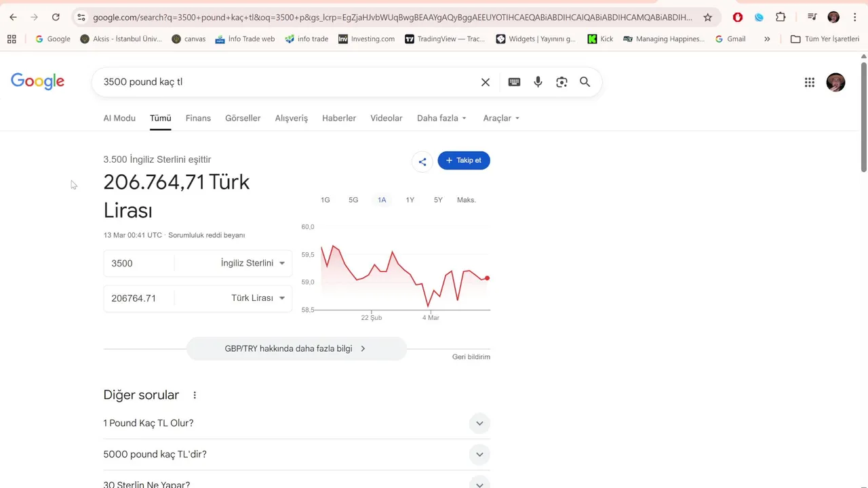Select the 1G chart time range
Viewport: 868px width, 488px height.
(x=325, y=200)
